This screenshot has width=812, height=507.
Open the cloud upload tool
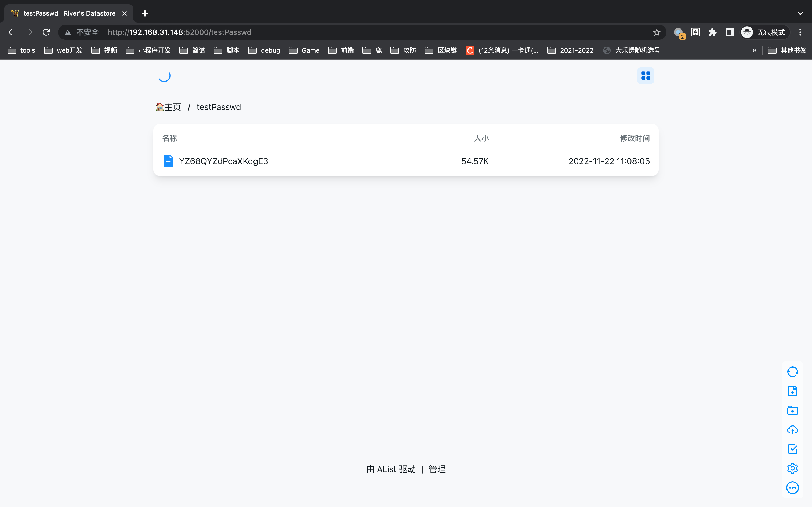792,430
